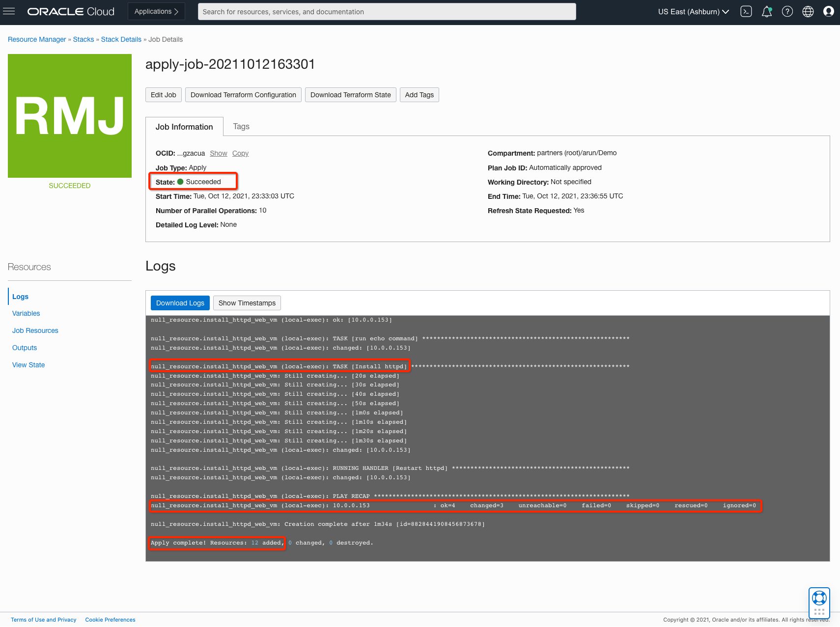Screen dimensions: 840x627
Task: Open Variables in Resources sidebar
Action: pos(26,313)
